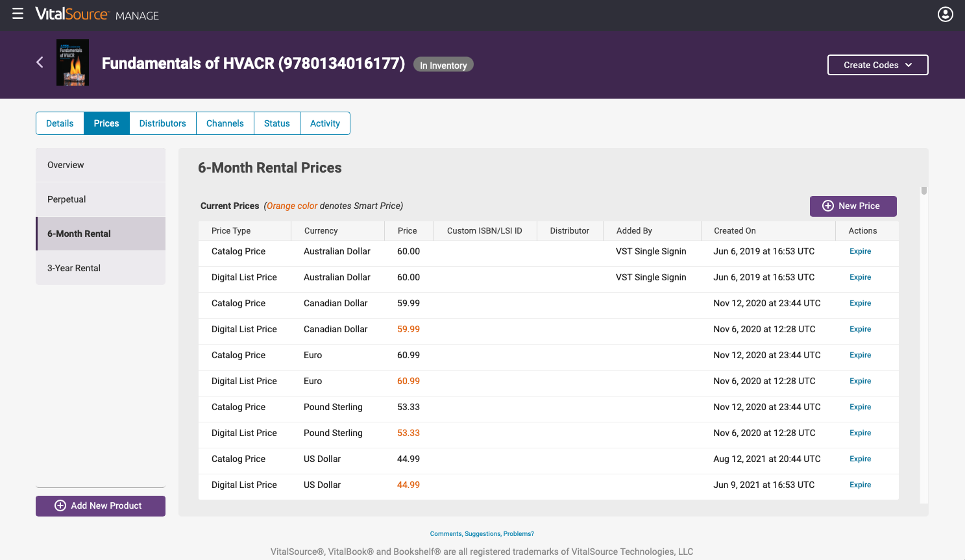Click the price table vertical scrollbar thumb
The image size is (965, 560).
[923, 191]
